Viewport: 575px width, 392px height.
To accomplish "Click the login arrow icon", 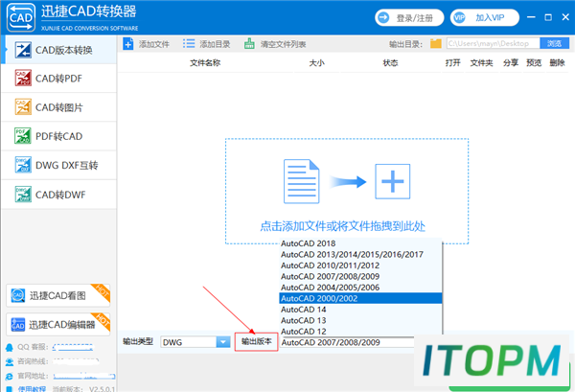I will point(383,17).
